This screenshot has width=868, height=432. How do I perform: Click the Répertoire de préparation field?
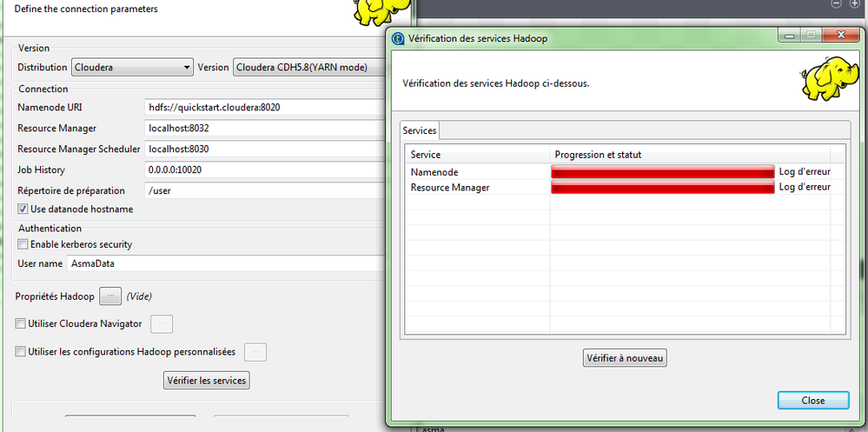coord(265,190)
